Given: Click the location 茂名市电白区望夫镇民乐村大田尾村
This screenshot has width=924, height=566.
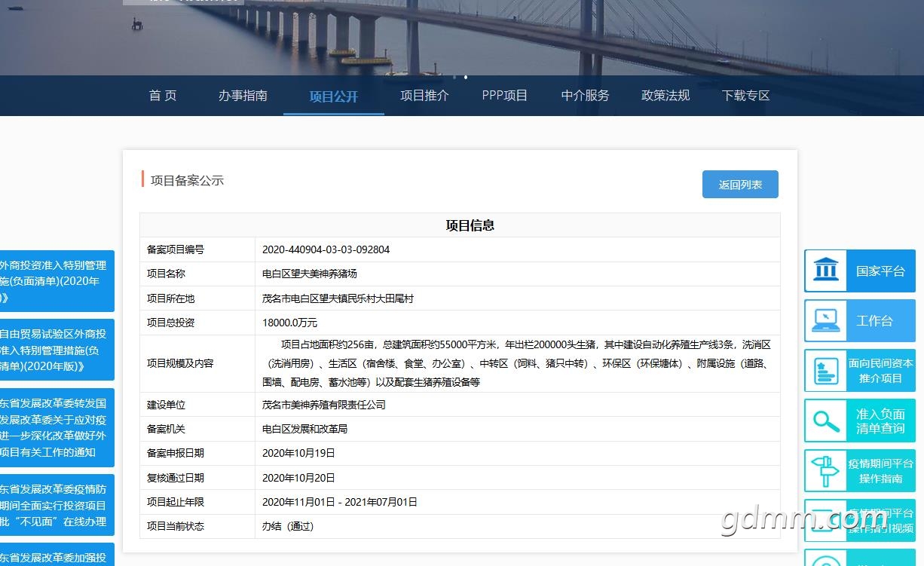Looking at the screenshot, I should point(338,298).
